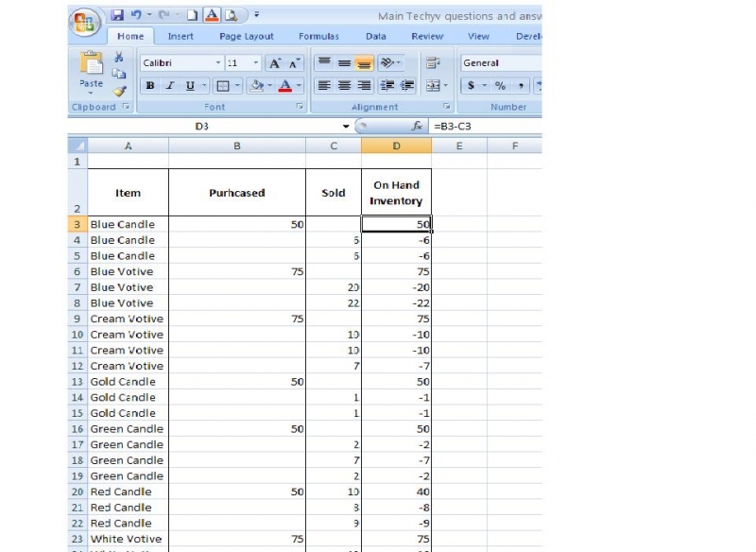Switch to the Formulas ribbon tab
Viewport: 756px width, 552px height.
(x=318, y=36)
